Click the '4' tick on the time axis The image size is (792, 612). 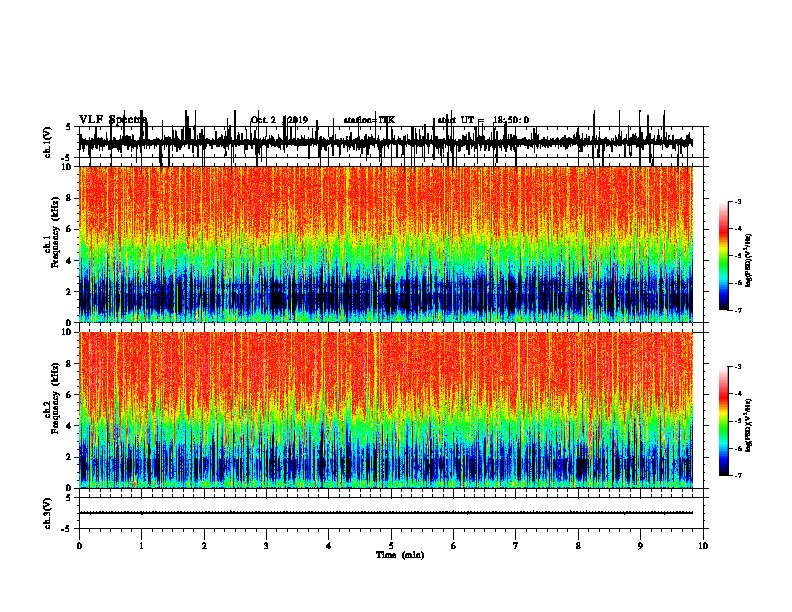coord(329,545)
